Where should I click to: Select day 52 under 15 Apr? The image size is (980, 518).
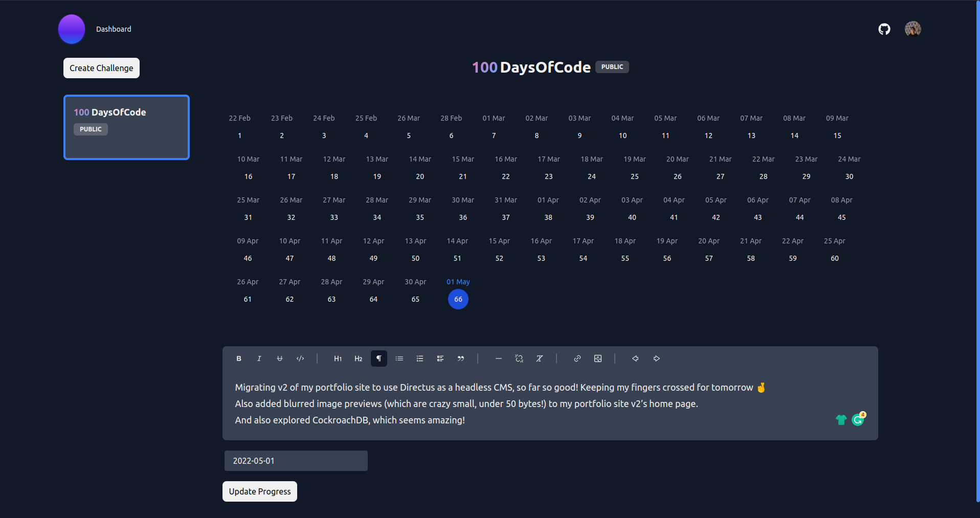[499, 258]
